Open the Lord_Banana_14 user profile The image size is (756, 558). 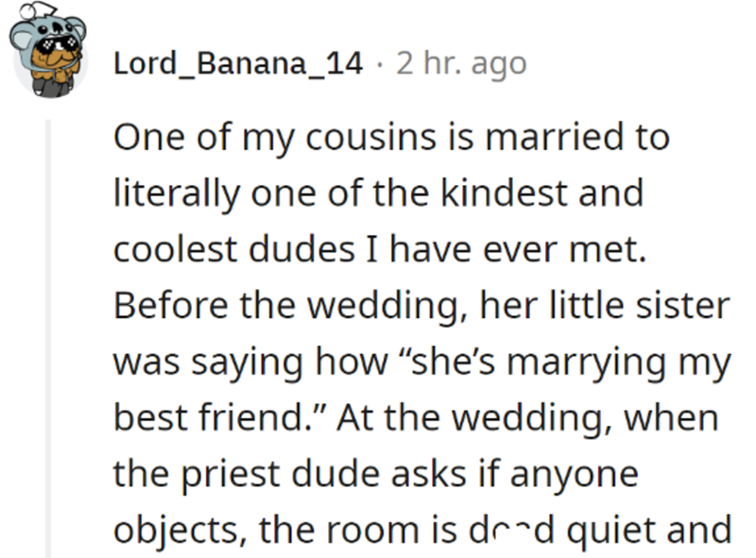(x=237, y=63)
